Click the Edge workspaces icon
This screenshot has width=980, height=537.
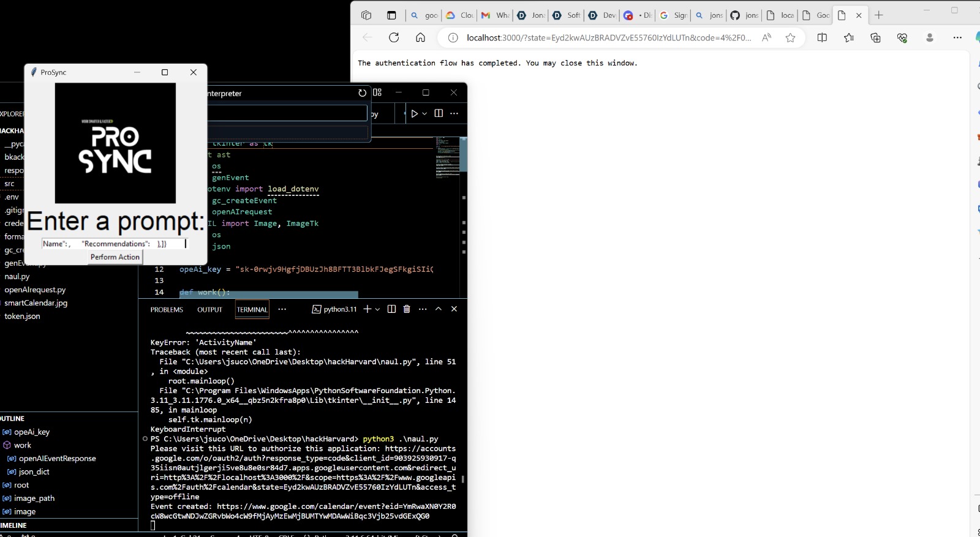tap(366, 15)
